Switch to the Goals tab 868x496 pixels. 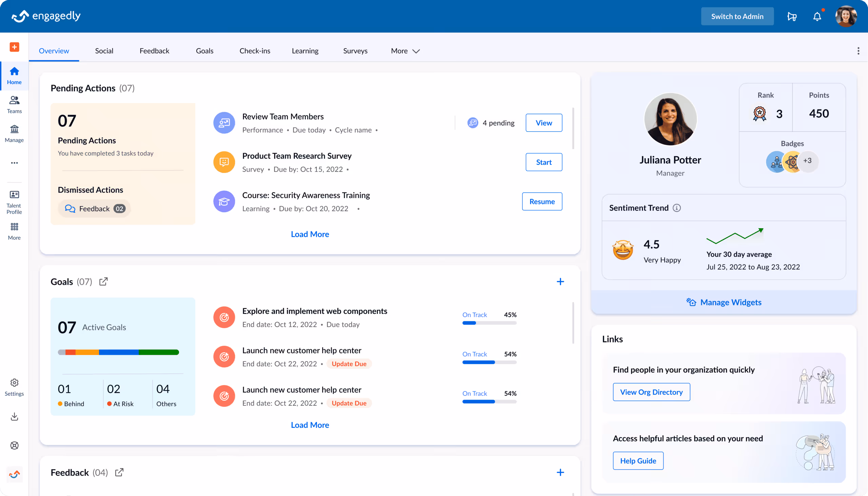pyautogui.click(x=204, y=51)
